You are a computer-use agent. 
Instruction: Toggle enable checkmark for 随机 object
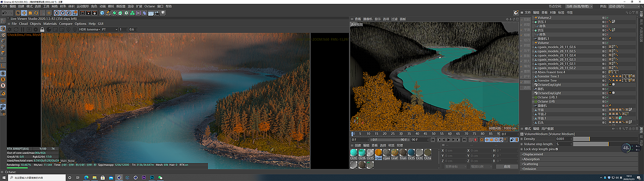607,89
